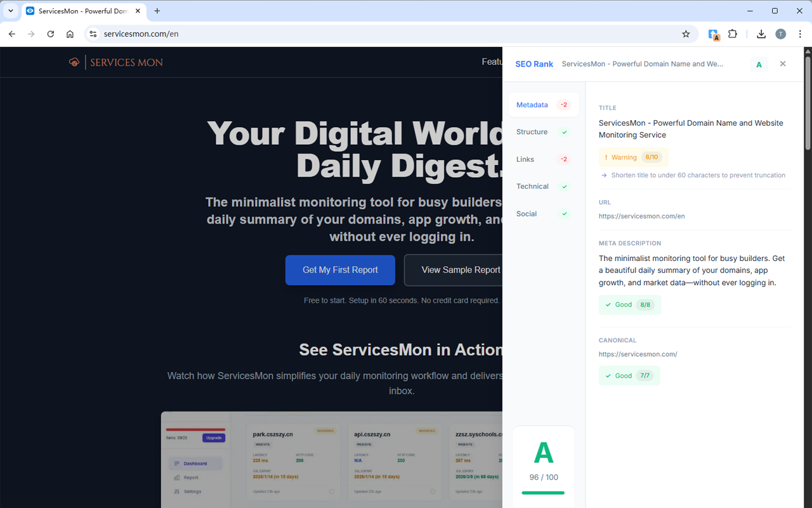View site information icon in address bar
Image resolution: width=812 pixels, height=508 pixels.
[x=93, y=34]
